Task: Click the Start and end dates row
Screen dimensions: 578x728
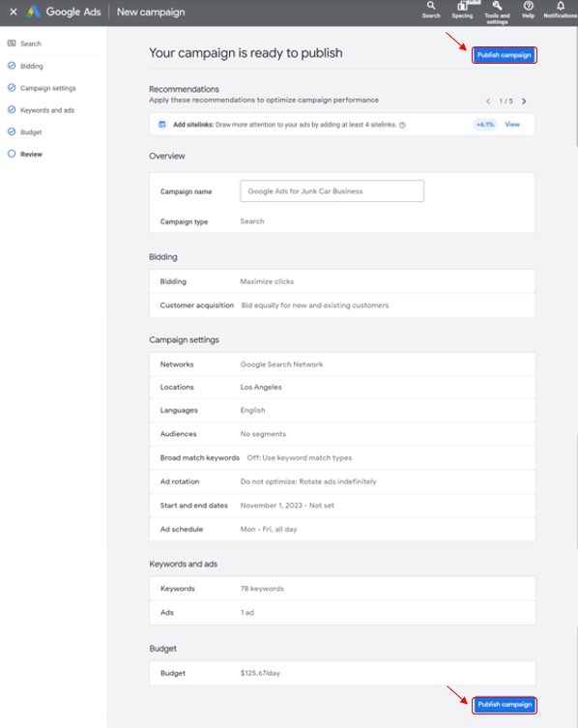Action: point(342,505)
